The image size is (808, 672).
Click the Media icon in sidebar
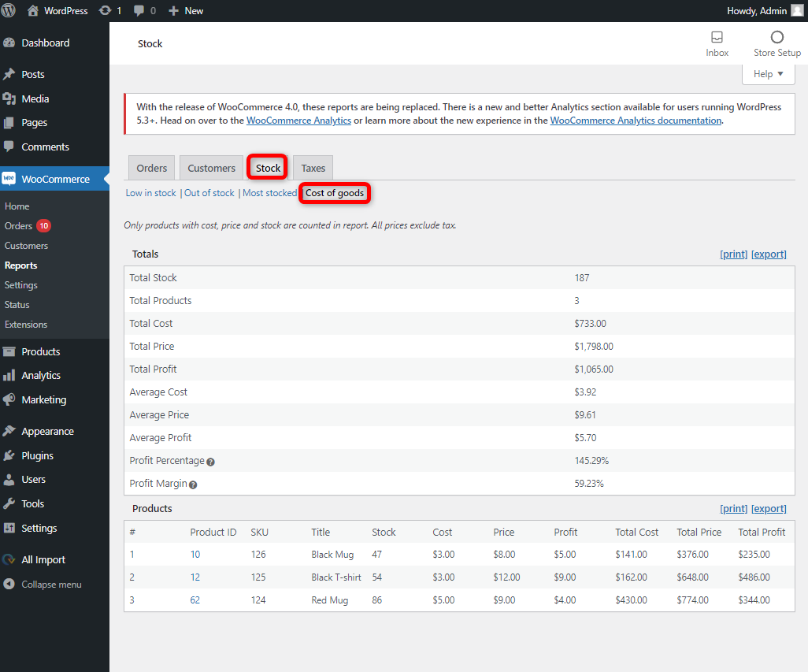pyautogui.click(x=9, y=98)
